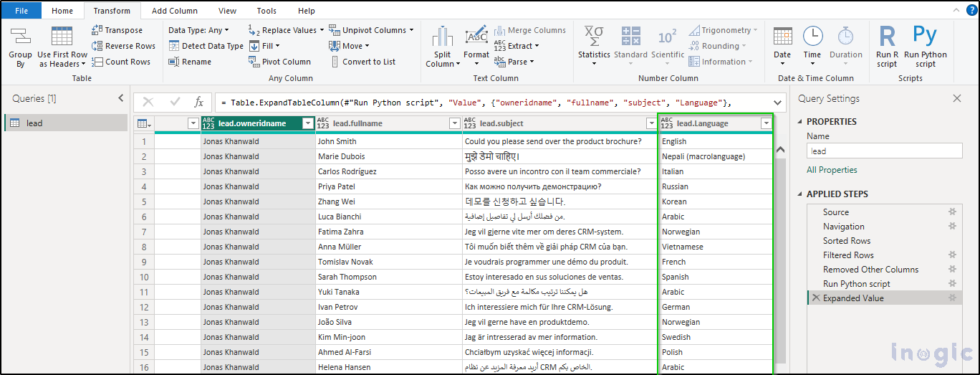Click the Date calendar icon
The height and width of the screenshot is (375, 980).
[x=782, y=37]
